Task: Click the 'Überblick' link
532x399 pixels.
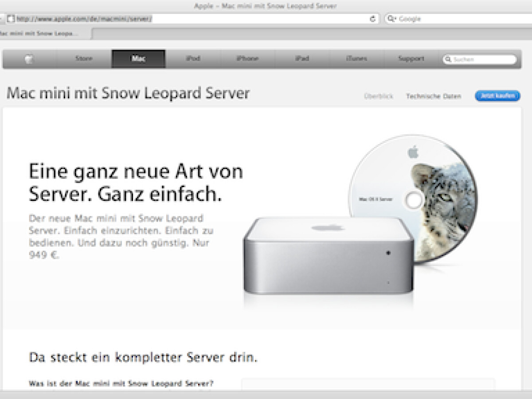Action: [x=379, y=96]
